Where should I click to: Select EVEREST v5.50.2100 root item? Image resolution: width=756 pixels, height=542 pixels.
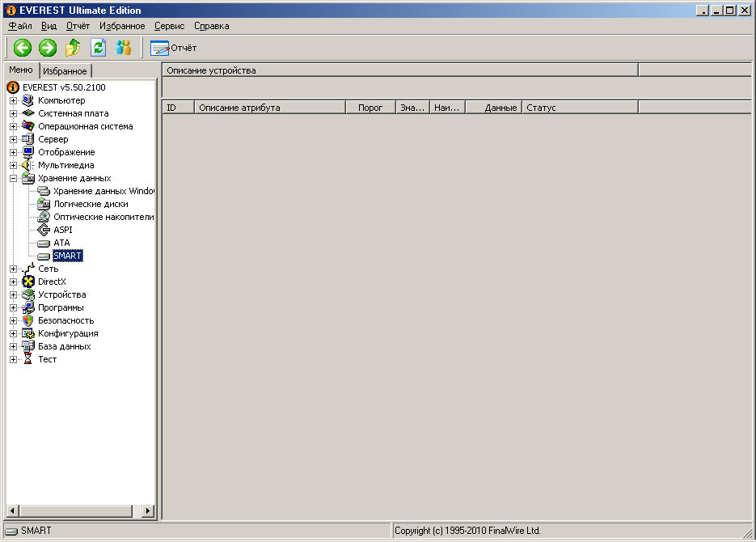64,87
